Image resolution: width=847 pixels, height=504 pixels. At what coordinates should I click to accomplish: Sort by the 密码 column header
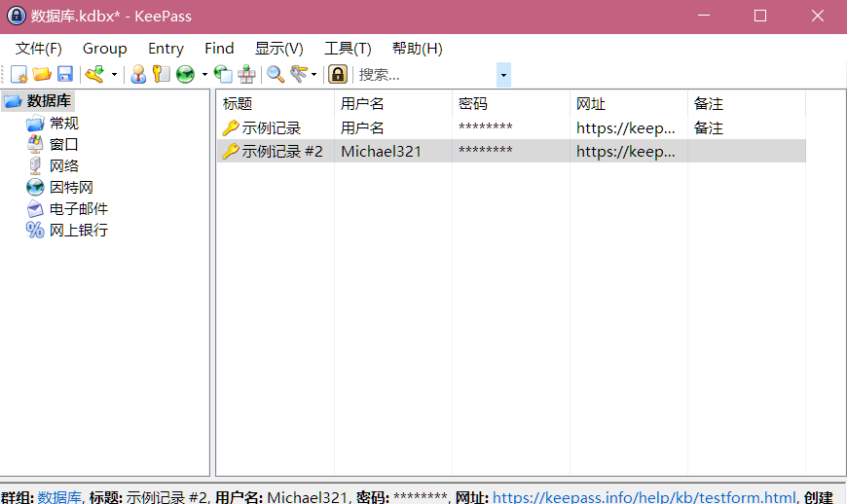click(511, 103)
